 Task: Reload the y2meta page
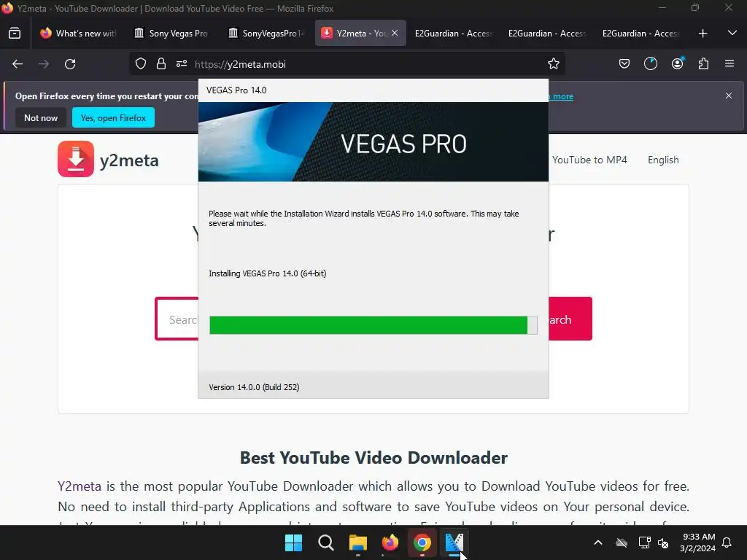tap(70, 64)
